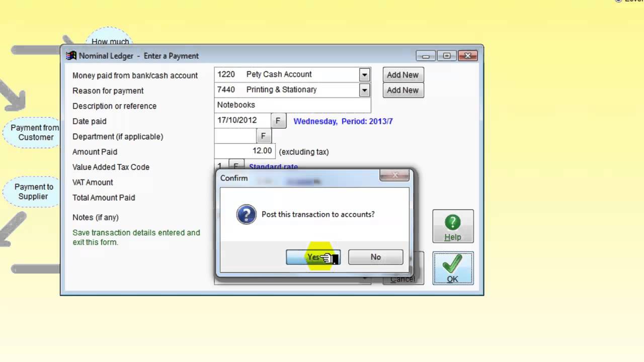Decline posting with the No button
Image resolution: width=644 pixels, height=362 pixels.
[x=375, y=257]
